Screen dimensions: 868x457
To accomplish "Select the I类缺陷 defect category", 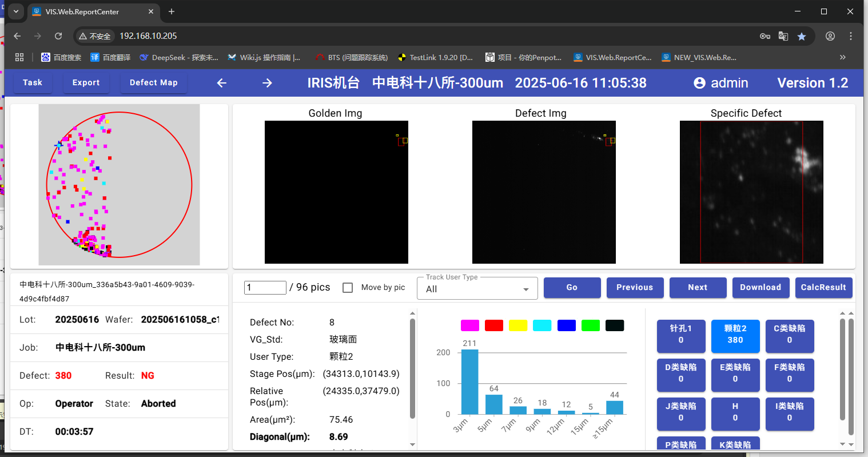I will coord(790,414).
